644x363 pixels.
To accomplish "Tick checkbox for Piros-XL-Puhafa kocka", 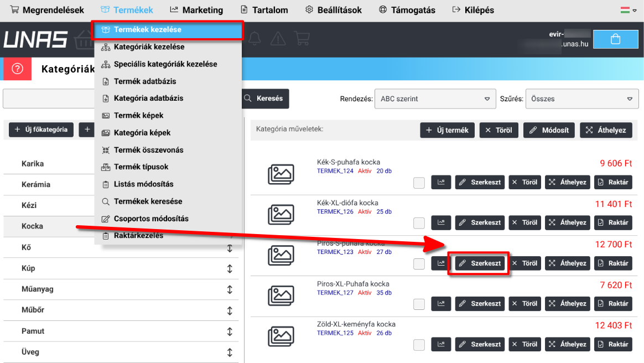I will coord(419,304).
